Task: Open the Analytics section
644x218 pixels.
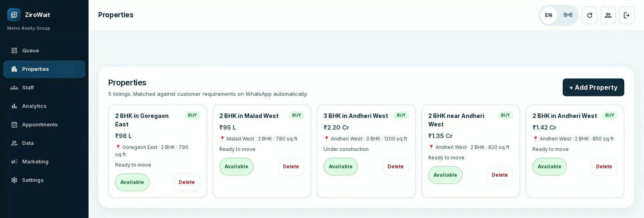Action: [44, 106]
